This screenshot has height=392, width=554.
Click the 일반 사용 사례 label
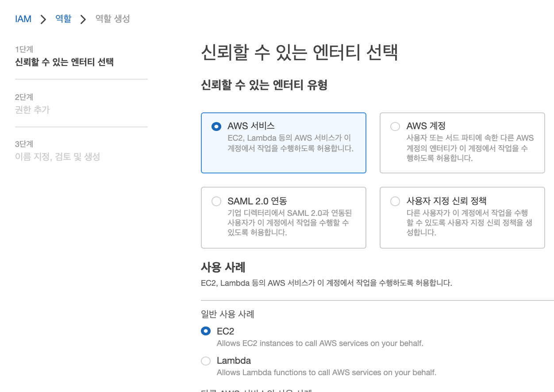coord(227,315)
